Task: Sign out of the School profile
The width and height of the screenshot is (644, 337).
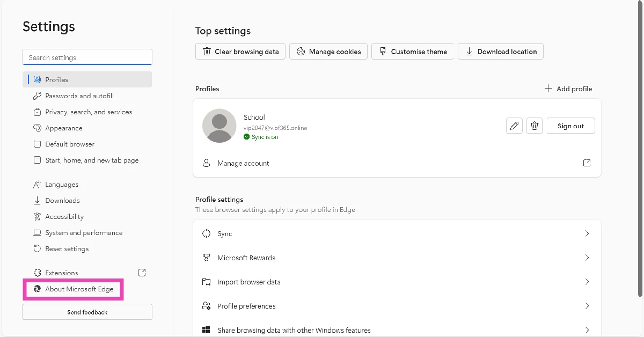Action: pos(570,126)
